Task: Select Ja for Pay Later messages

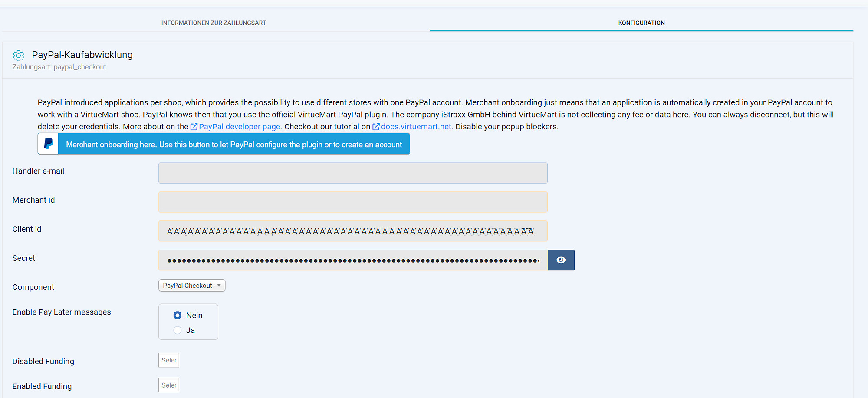Action: tap(178, 330)
